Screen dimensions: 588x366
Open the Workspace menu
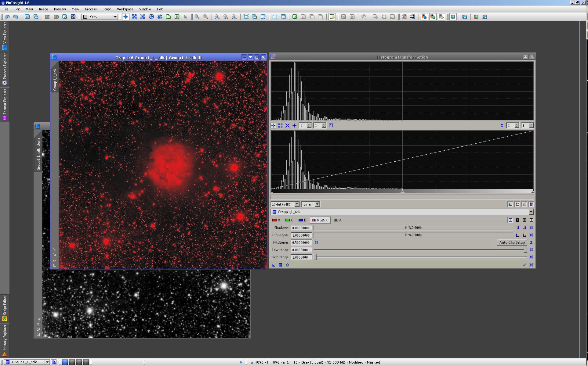click(x=125, y=9)
